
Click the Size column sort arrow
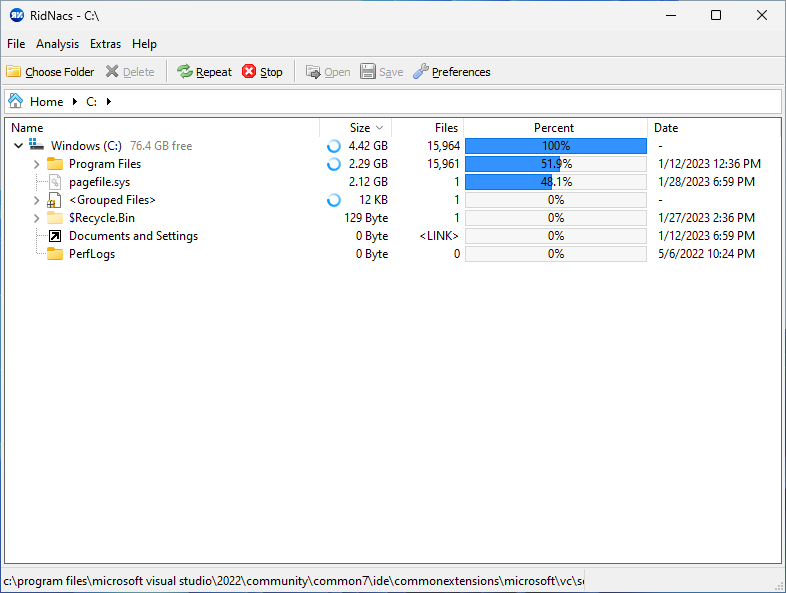coord(379,128)
